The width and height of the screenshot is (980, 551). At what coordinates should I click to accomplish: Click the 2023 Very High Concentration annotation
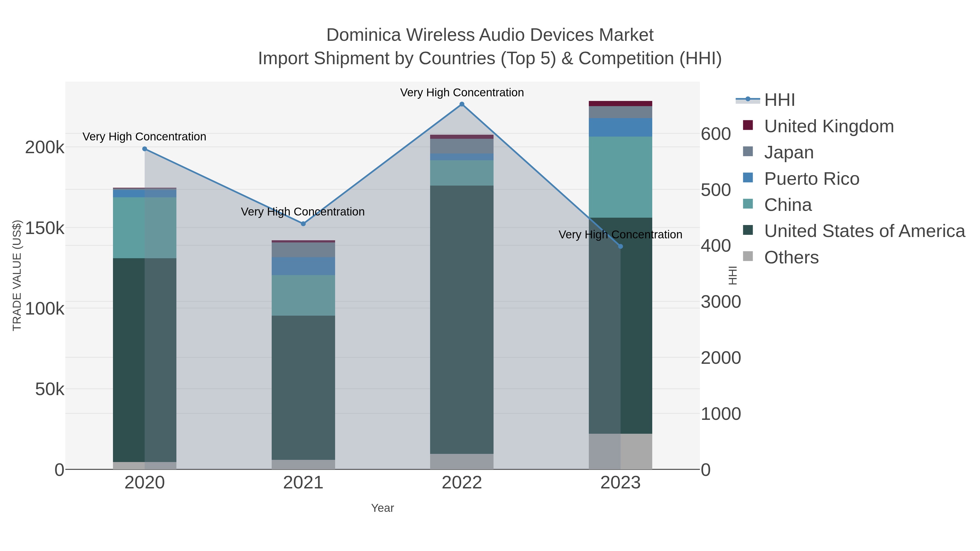[x=620, y=234]
